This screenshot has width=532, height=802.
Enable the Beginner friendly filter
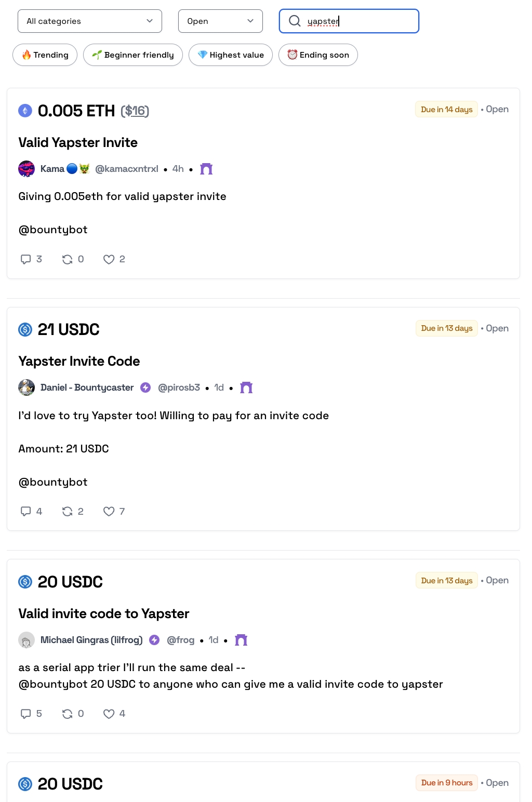pyautogui.click(x=132, y=55)
